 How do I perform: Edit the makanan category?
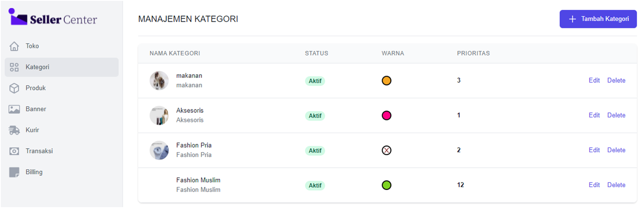[x=594, y=81]
